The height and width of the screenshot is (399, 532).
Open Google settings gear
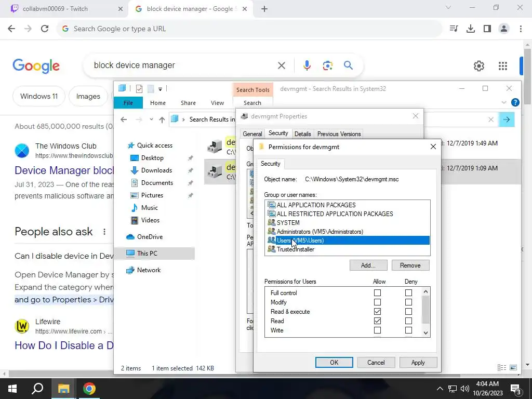point(478,66)
